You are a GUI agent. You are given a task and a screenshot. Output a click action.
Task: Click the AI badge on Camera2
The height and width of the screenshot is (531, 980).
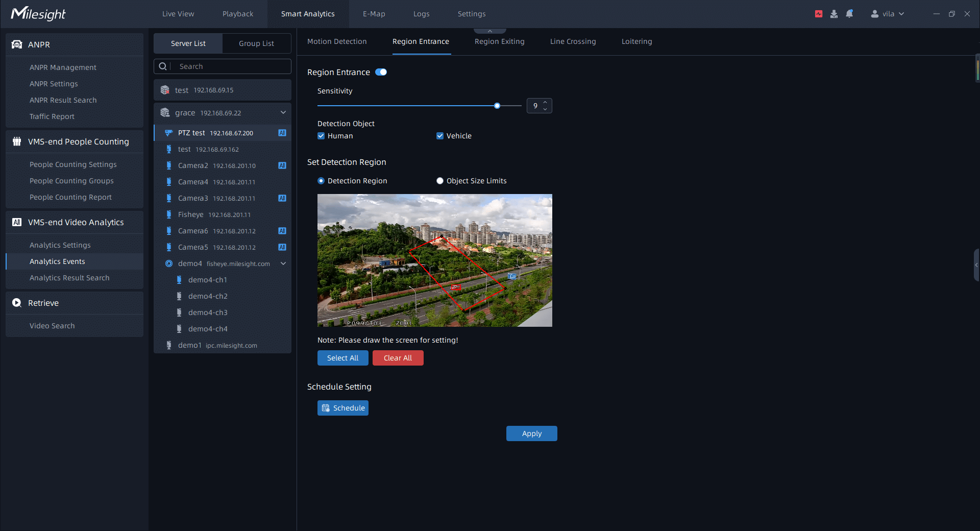[282, 165]
